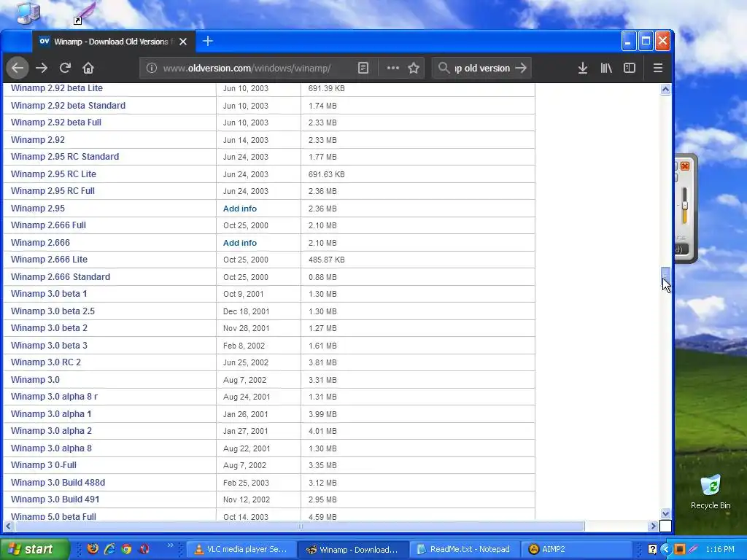Expand quick launch overflow chevron

170,545
